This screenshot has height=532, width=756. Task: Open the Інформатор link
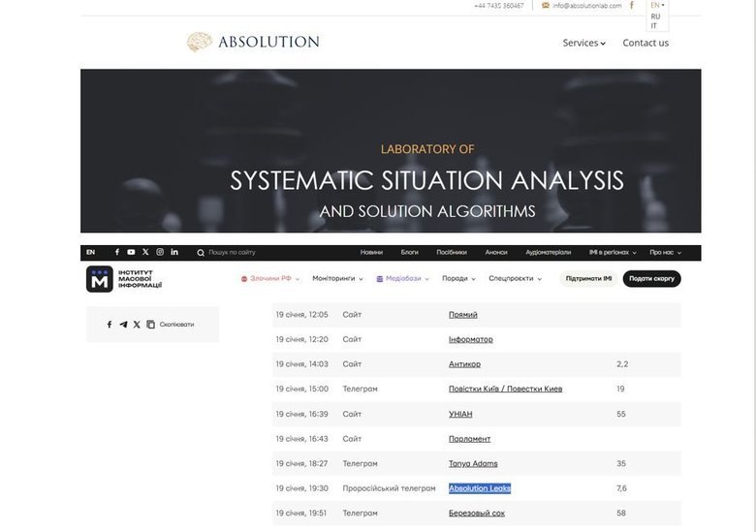[471, 339]
